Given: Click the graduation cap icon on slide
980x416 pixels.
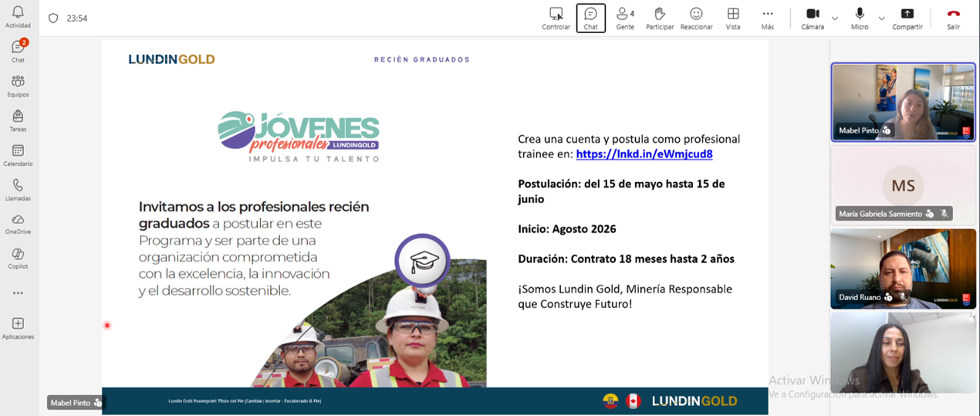Looking at the screenshot, I should click(424, 261).
